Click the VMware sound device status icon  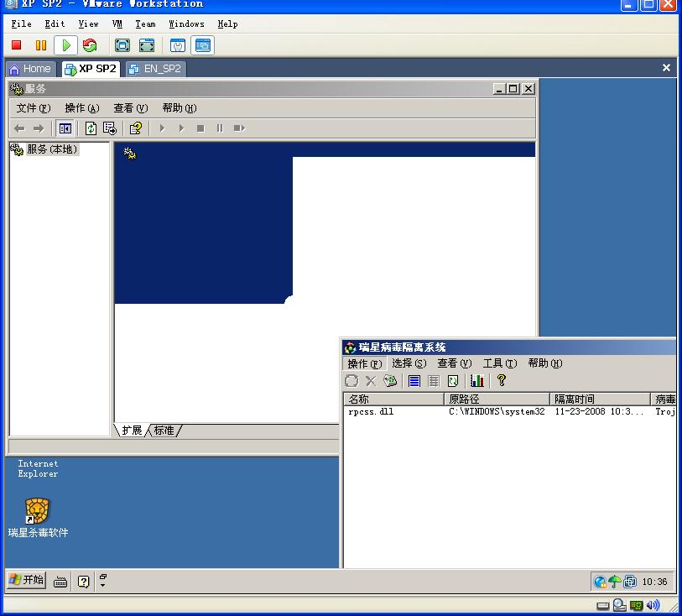point(653,605)
